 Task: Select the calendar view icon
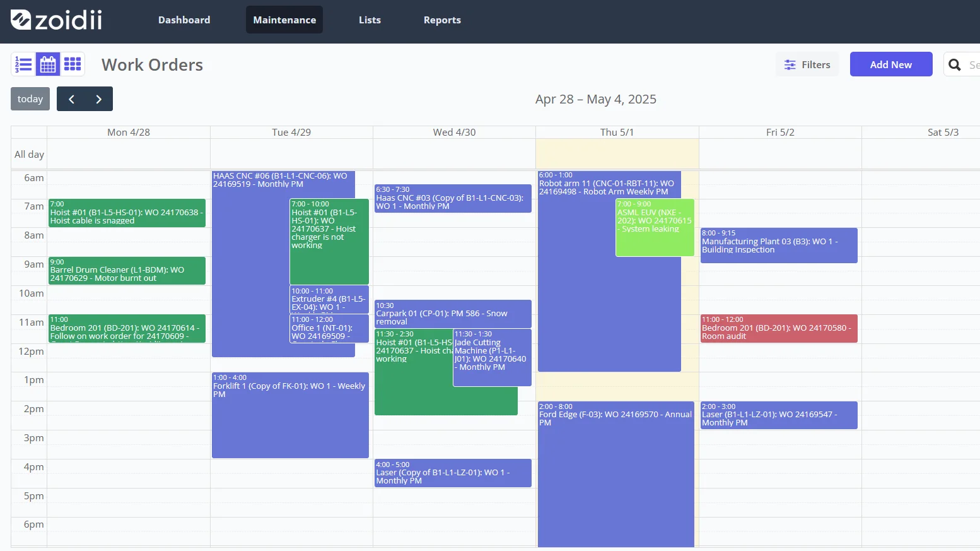[48, 64]
